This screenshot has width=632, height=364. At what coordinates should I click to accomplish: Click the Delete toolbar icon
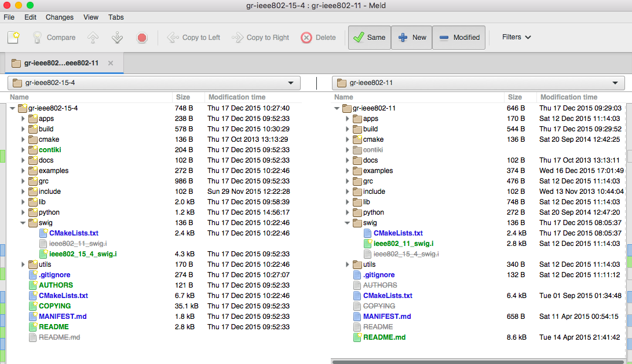[x=306, y=38]
